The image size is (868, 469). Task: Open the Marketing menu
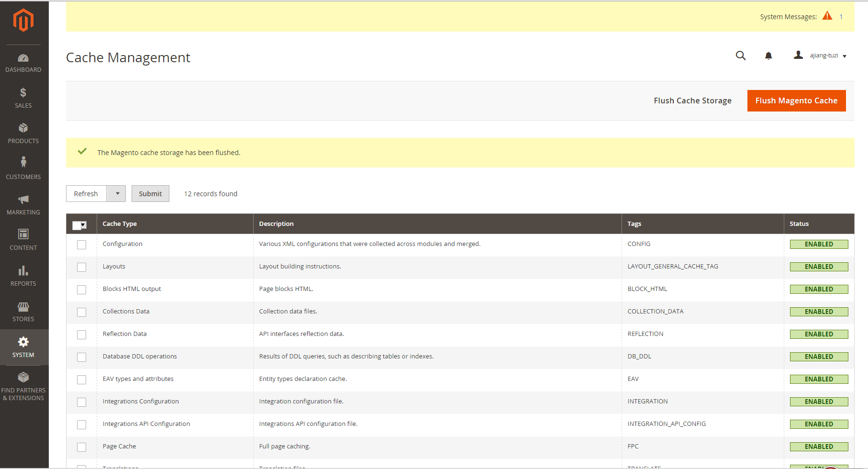pos(23,205)
